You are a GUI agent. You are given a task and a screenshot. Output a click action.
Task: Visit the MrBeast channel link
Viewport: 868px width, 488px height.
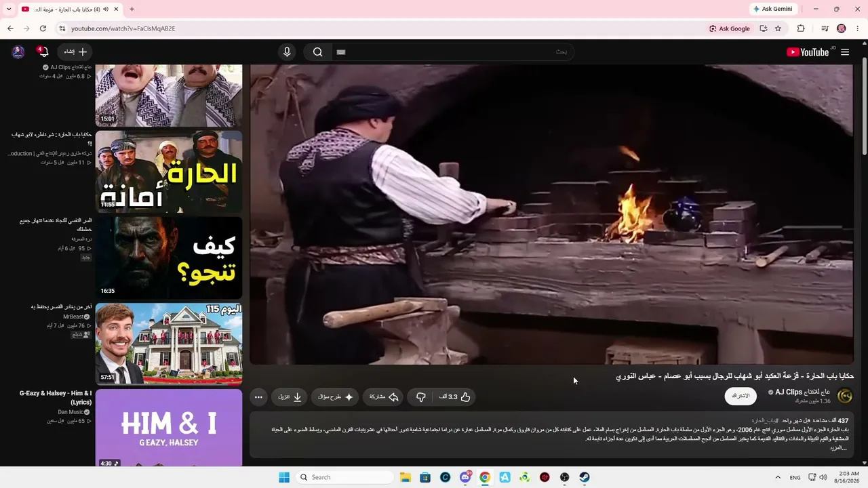click(x=74, y=317)
